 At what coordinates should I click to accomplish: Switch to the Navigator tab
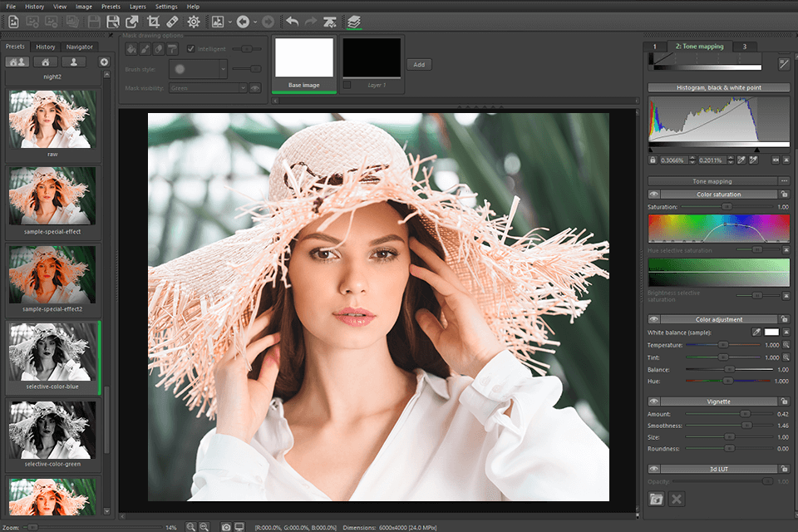[x=80, y=47]
